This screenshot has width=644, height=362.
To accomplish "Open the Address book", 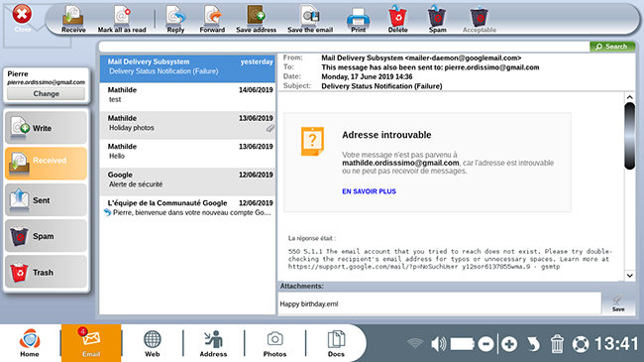I will click(213, 343).
